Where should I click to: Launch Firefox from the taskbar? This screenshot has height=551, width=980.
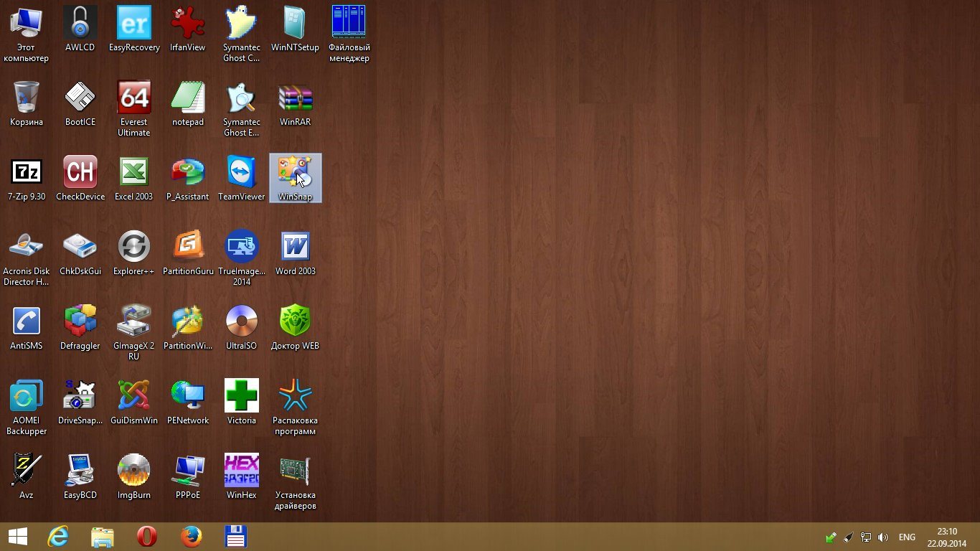tap(192, 537)
